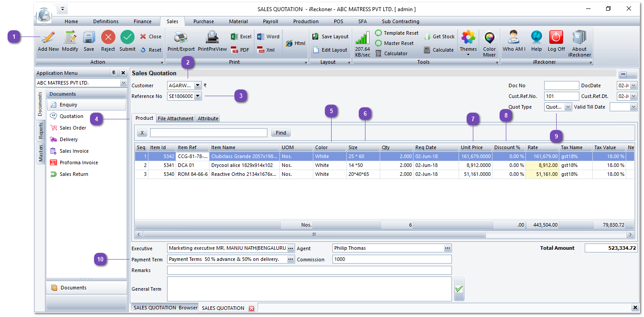Screen dimensions: 644x317
Task: Expand the Customer dropdown
Action: click(198, 85)
